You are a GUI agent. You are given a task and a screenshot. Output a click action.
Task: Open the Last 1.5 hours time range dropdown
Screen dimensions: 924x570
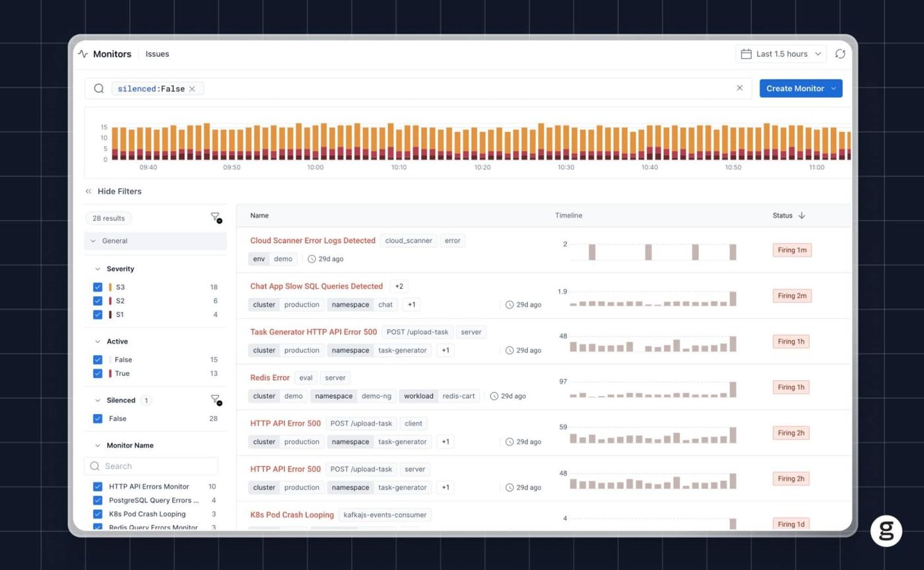coord(781,54)
